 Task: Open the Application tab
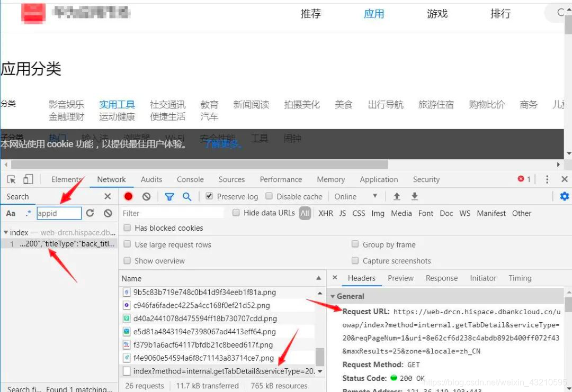tap(379, 179)
